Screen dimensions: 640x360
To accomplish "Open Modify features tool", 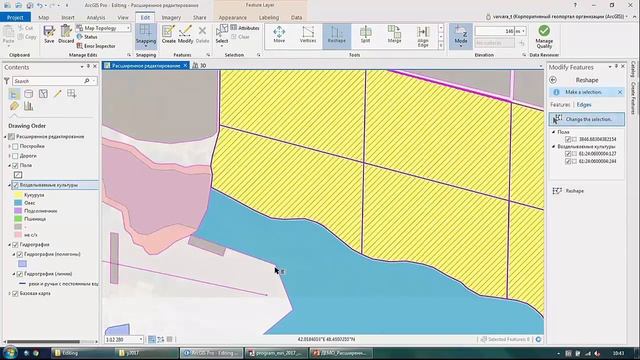I will [x=185, y=34].
